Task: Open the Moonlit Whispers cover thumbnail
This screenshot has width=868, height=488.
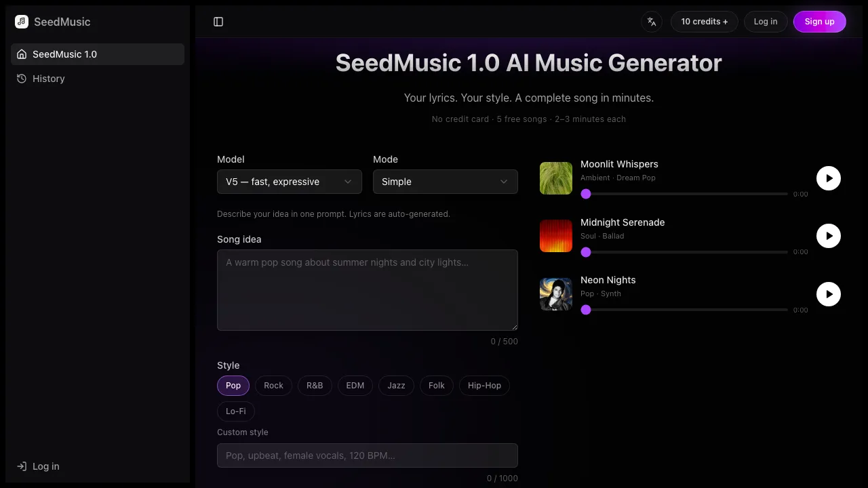Action: (556, 178)
